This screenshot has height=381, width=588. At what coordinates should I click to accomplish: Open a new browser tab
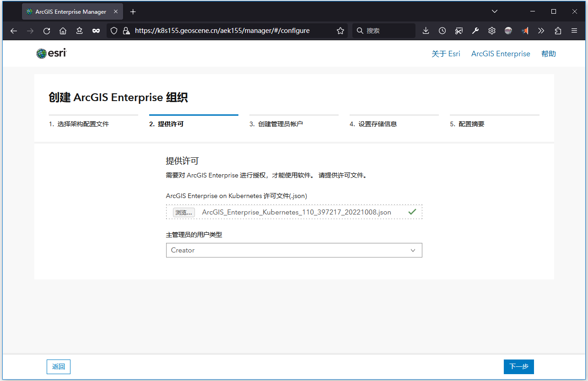(x=133, y=11)
